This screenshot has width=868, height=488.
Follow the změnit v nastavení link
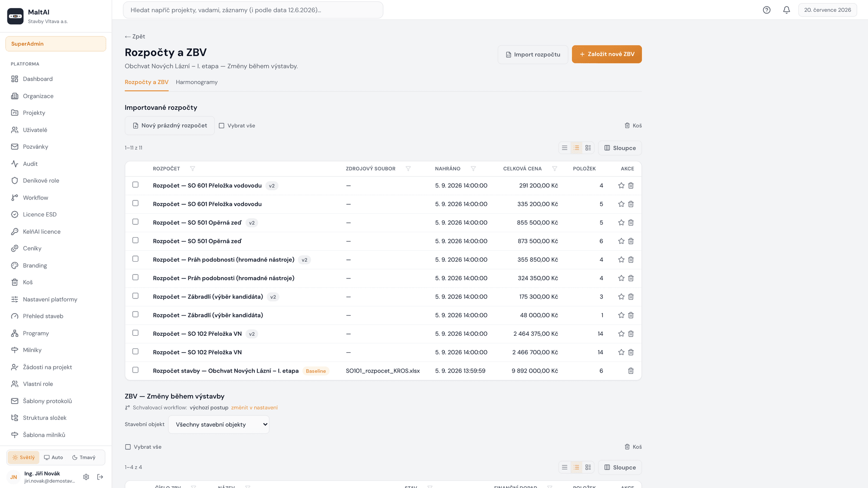(x=254, y=408)
